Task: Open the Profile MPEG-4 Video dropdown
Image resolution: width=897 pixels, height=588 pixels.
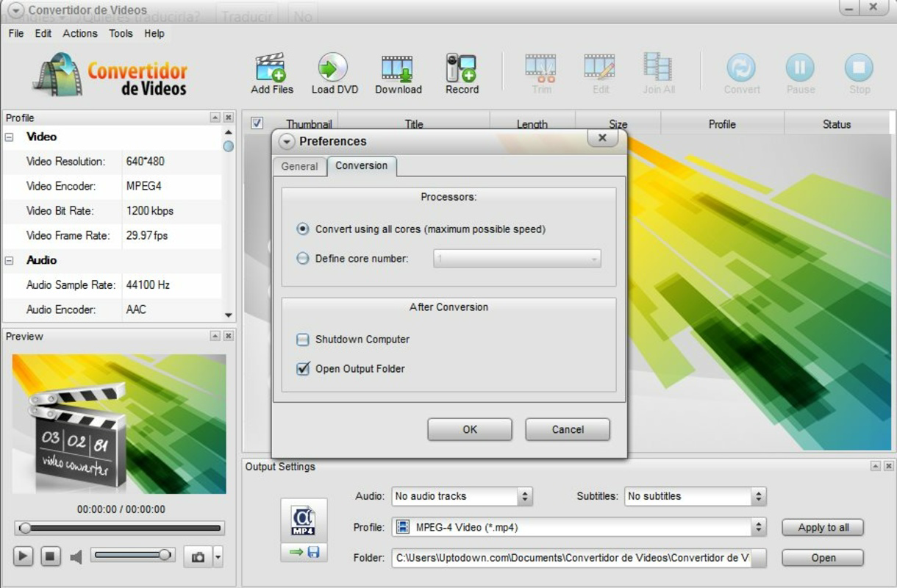Action: pos(579,527)
